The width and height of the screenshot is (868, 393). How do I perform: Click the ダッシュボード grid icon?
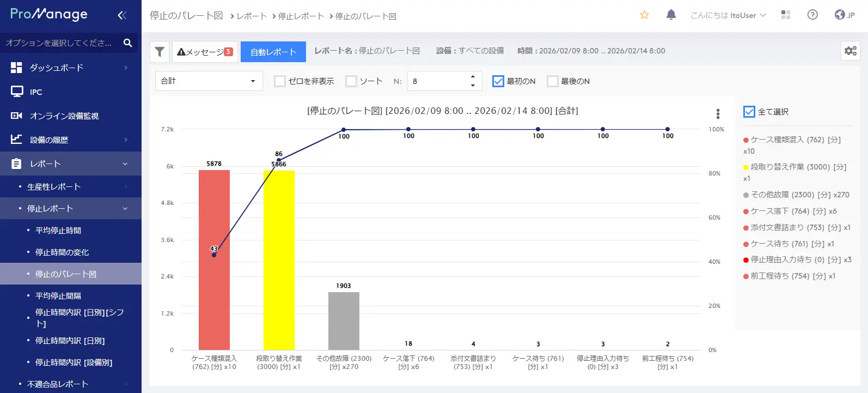click(x=17, y=68)
